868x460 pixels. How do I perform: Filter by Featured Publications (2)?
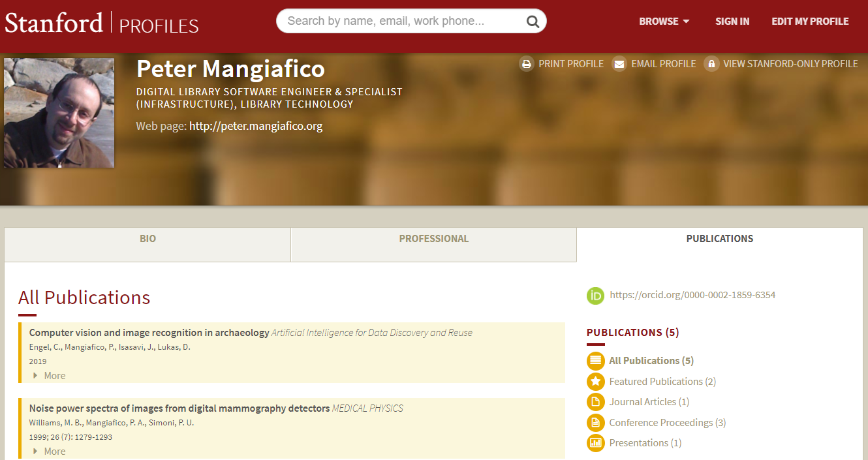[662, 382]
